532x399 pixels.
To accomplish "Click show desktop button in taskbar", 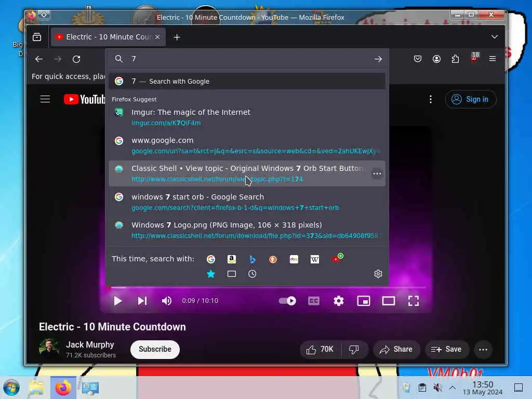I will pos(518,388).
